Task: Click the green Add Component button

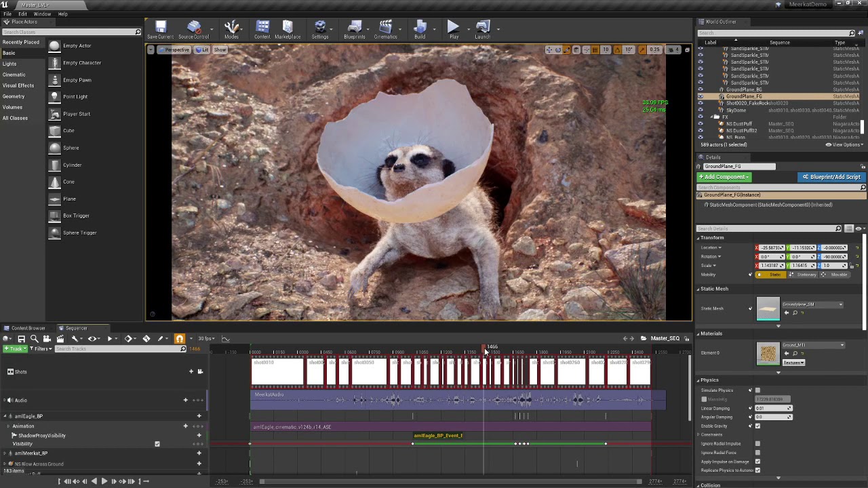Action: click(x=724, y=177)
